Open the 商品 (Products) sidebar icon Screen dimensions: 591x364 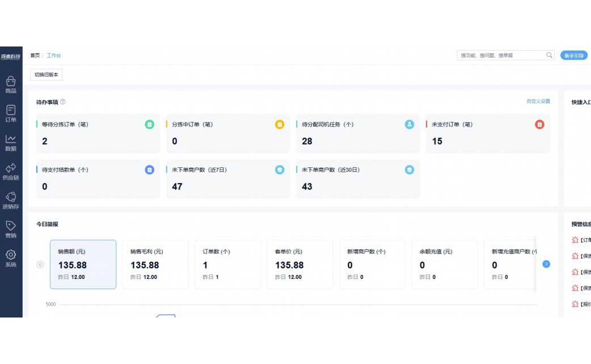[x=11, y=82]
